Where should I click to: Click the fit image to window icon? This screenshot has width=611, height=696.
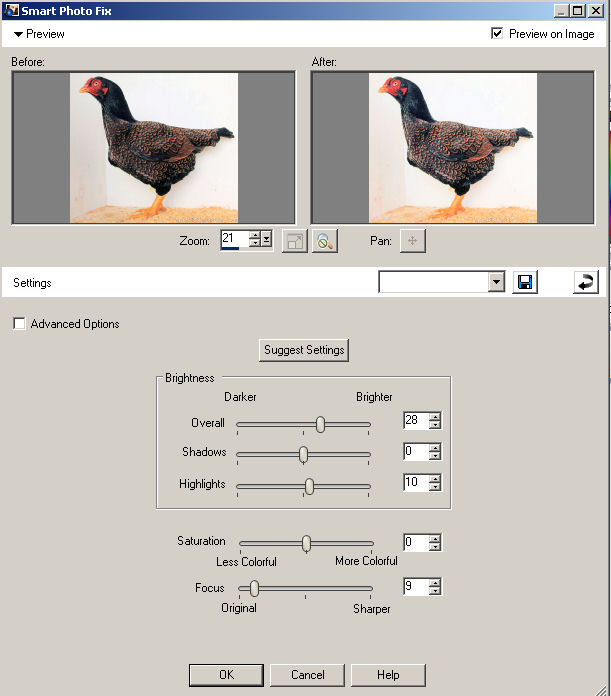(x=295, y=241)
